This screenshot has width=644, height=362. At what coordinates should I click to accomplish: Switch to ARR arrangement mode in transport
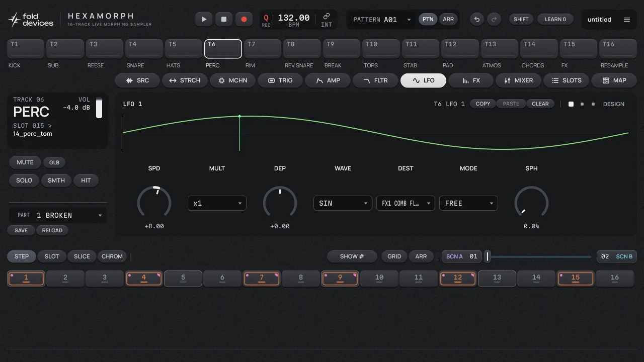click(448, 19)
